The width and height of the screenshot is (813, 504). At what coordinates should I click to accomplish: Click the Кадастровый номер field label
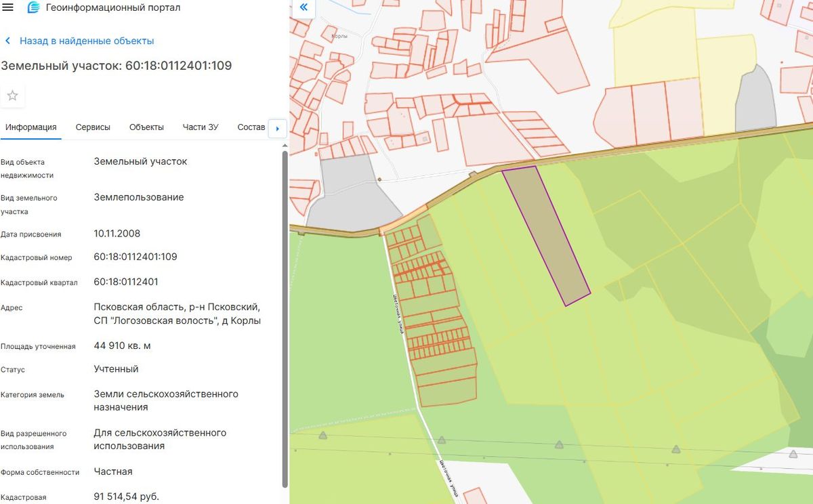(x=37, y=257)
